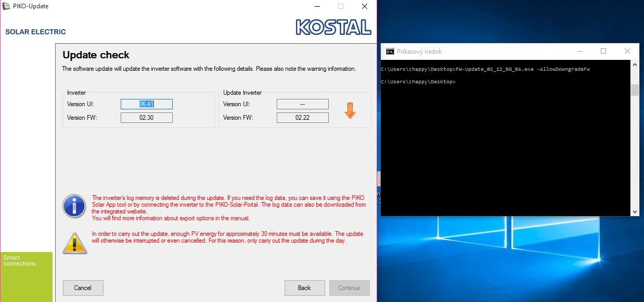
Task: Close the PIKO-Update window
Action: [x=365, y=6]
